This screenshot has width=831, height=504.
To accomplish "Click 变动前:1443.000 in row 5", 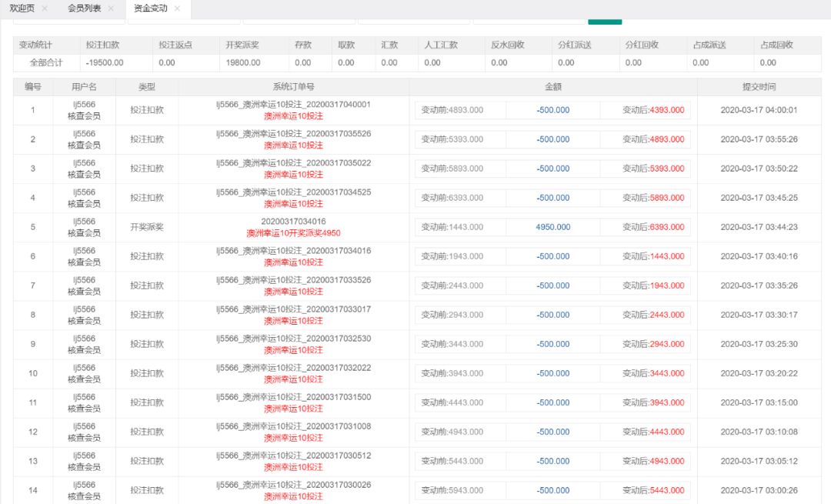I will tap(452, 227).
